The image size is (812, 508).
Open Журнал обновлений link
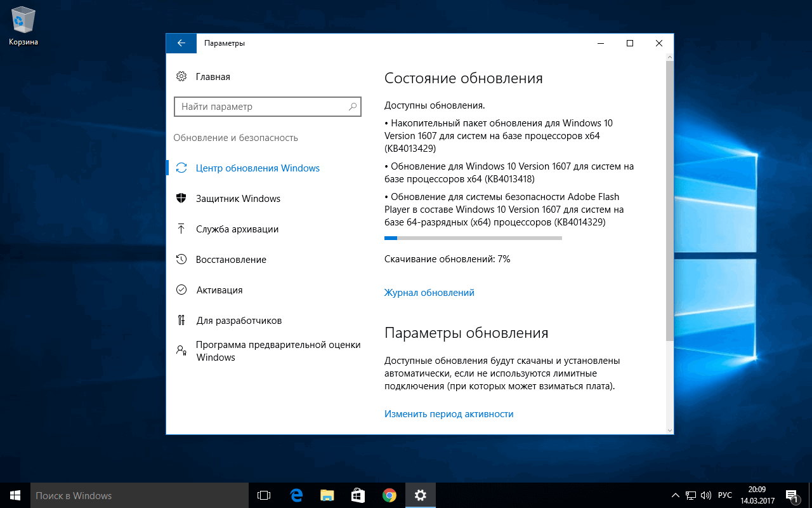click(429, 292)
